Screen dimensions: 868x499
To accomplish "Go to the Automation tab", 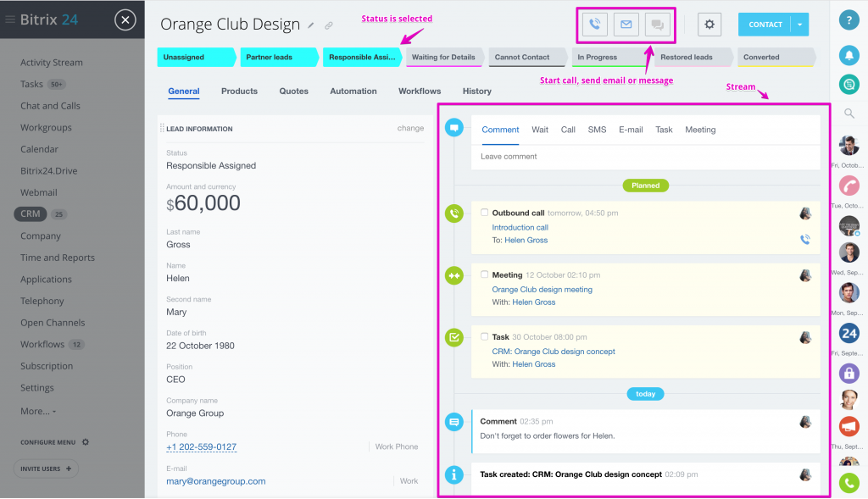I will (353, 91).
